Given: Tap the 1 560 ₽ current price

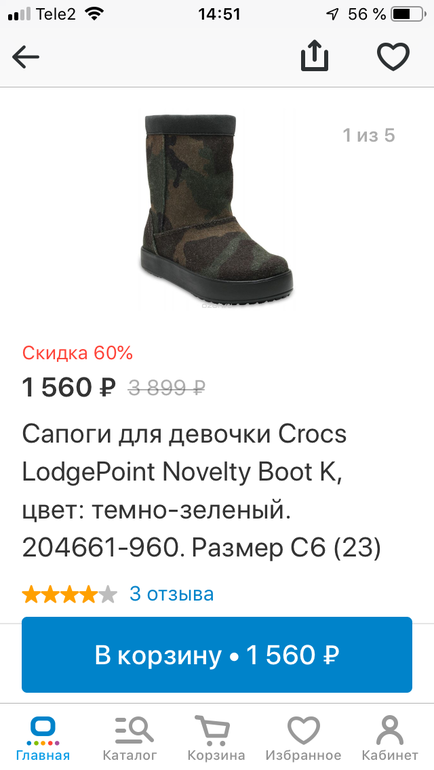Looking at the screenshot, I should [69, 387].
